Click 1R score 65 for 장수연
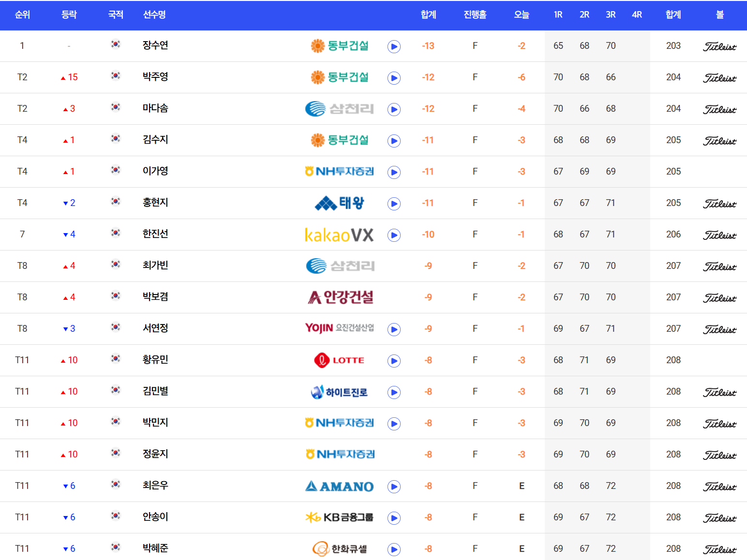Viewport: 747px width, 560px height. click(558, 46)
